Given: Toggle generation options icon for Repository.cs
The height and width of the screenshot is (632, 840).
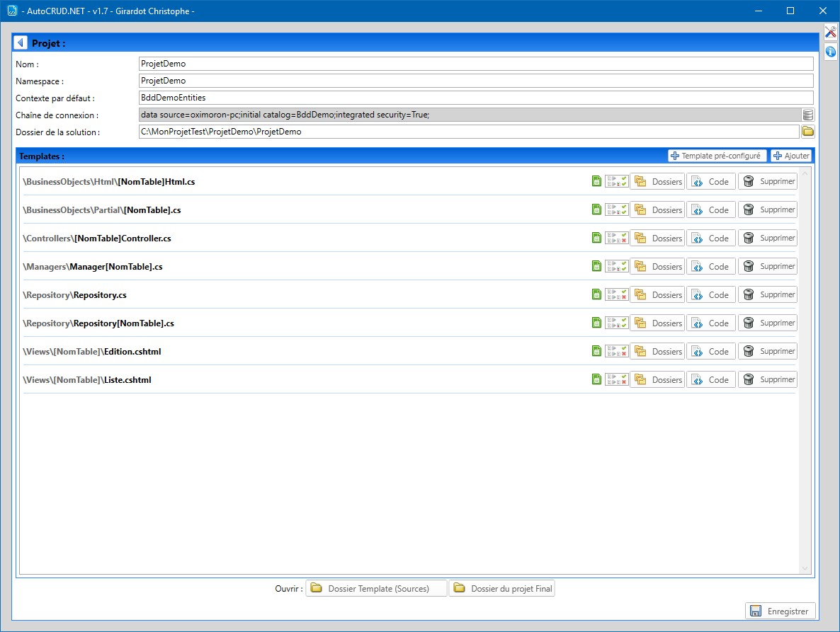Looking at the screenshot, I should (617, 295).
